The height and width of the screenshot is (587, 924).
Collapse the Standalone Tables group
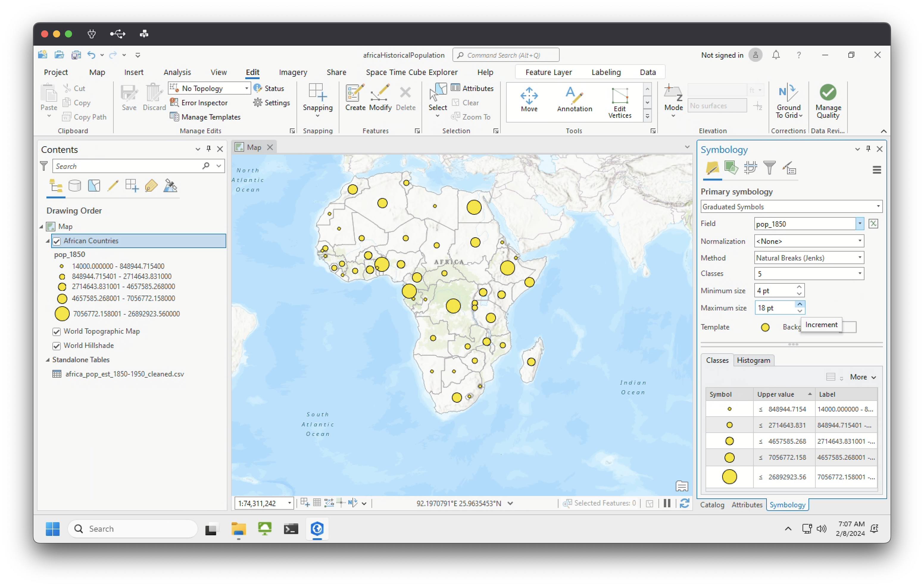pos(48,360)
